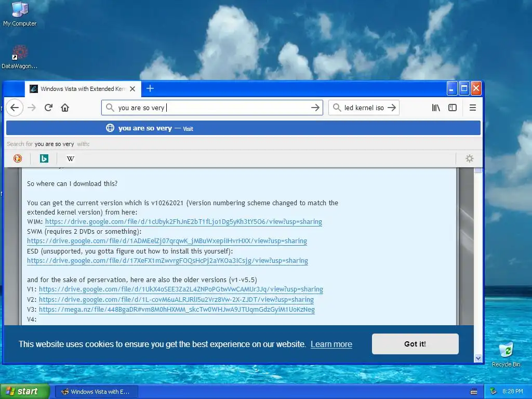Open search settings gear icon
Viewport: 532px width, 399px height.
pos(469,158)
